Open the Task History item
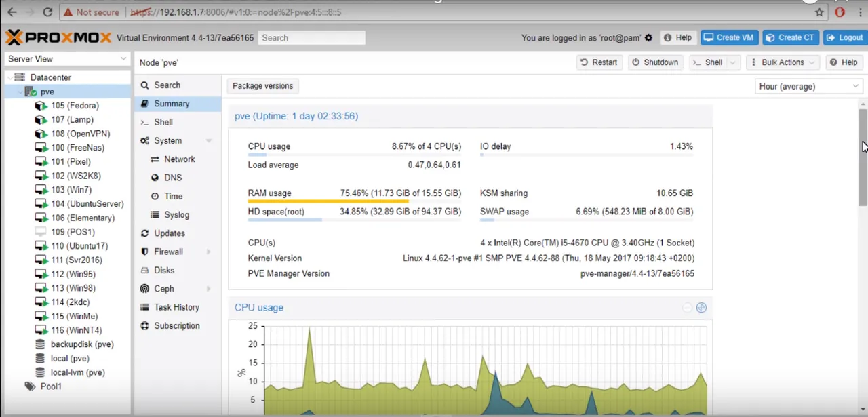 [178, 307]
